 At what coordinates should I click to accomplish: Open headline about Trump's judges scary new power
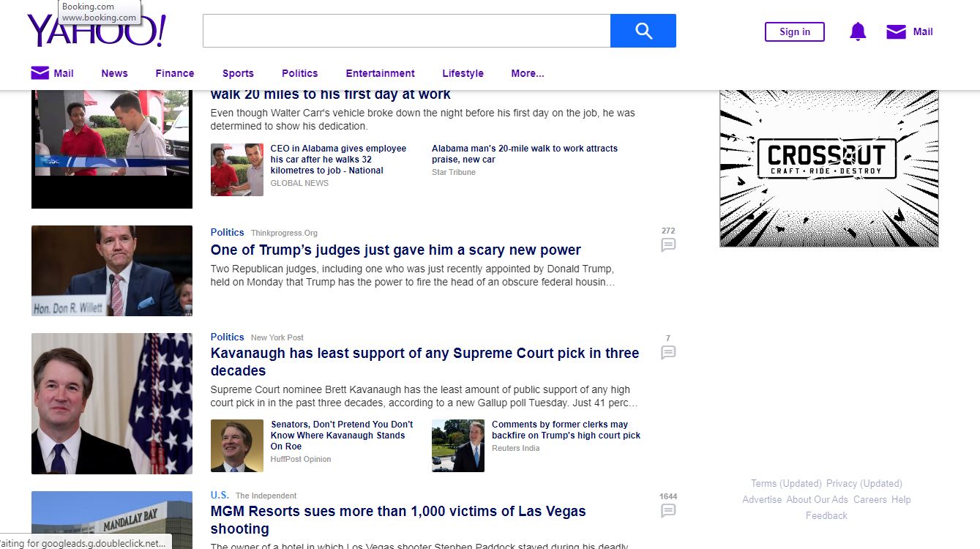[x=395, y=250]
